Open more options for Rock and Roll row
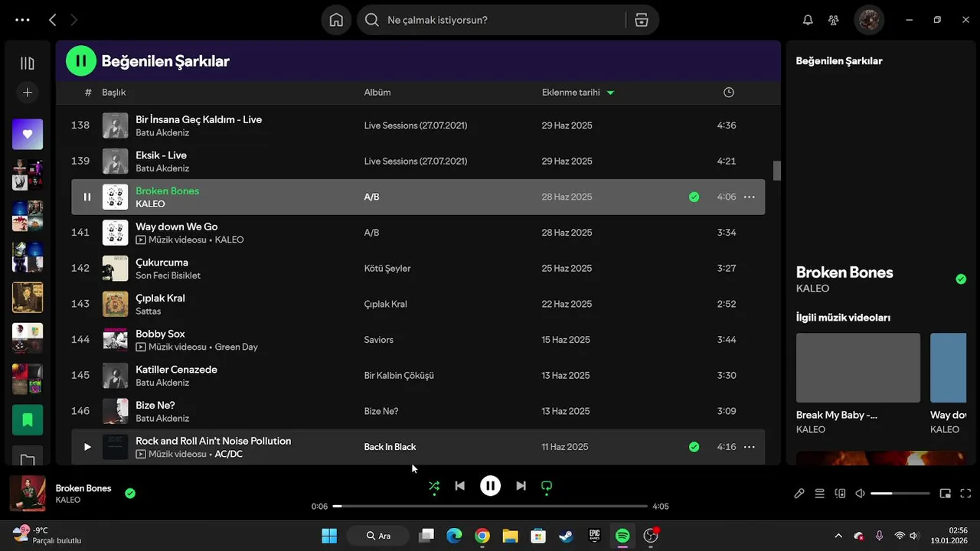980x551 pixels. tap(750, 447)
